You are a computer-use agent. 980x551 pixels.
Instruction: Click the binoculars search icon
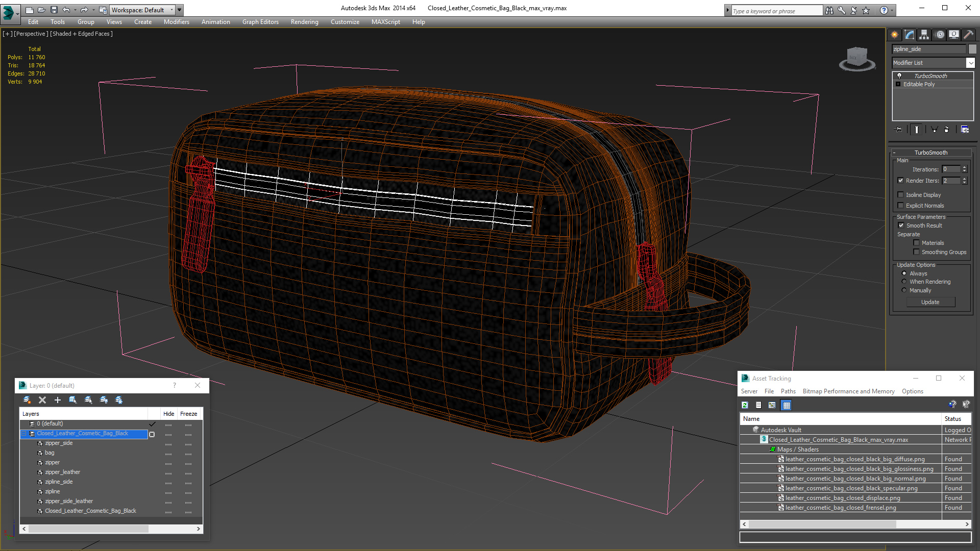click(829, 10)
